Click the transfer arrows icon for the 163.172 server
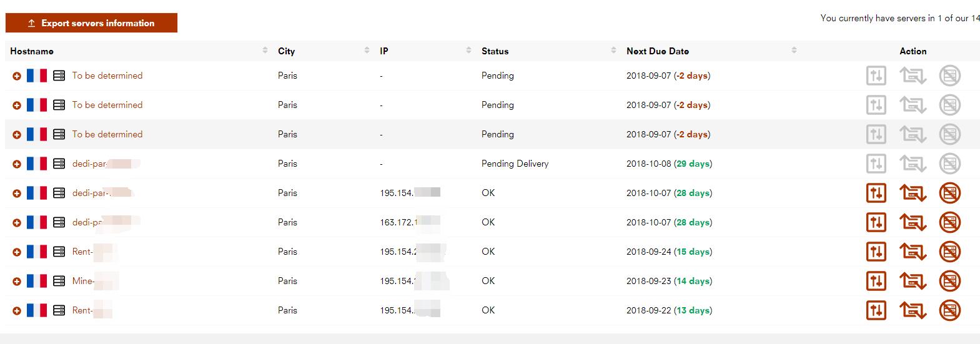The width and height of the screenshot is (980, 344). [913, 222]
